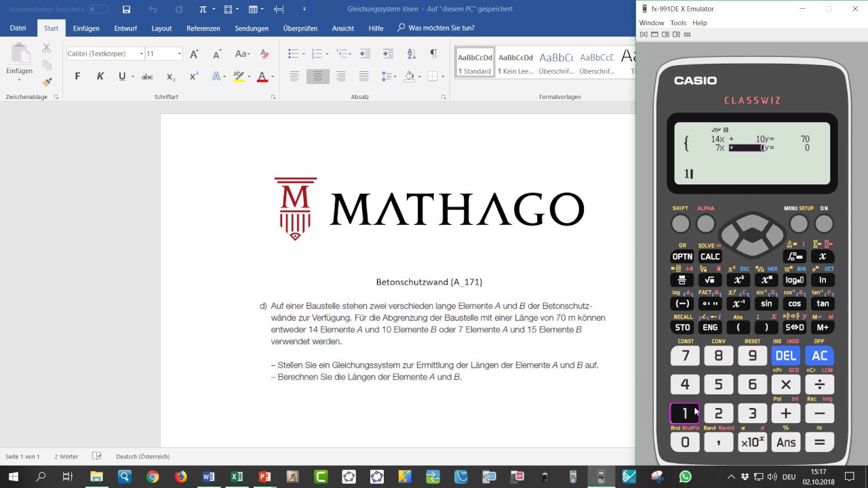Click the 2 Wörter word count
Viewport: 868px width, 488px height.
point(66,456)
